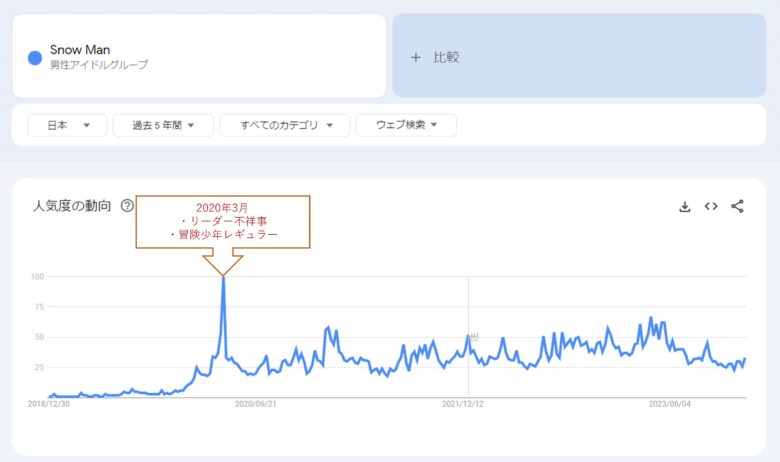Click the chart peak at value 100
This screenshot has width=780, height=462.
(223, 278)
